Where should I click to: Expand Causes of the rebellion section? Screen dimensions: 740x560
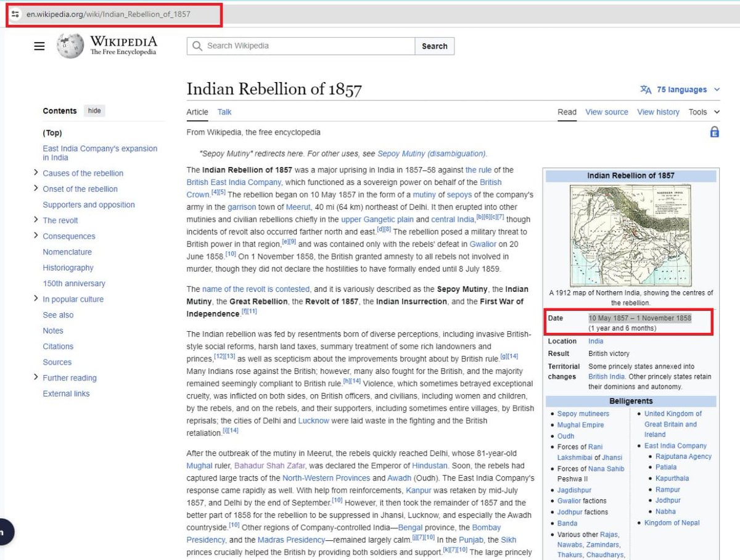[x=36, y=173]
